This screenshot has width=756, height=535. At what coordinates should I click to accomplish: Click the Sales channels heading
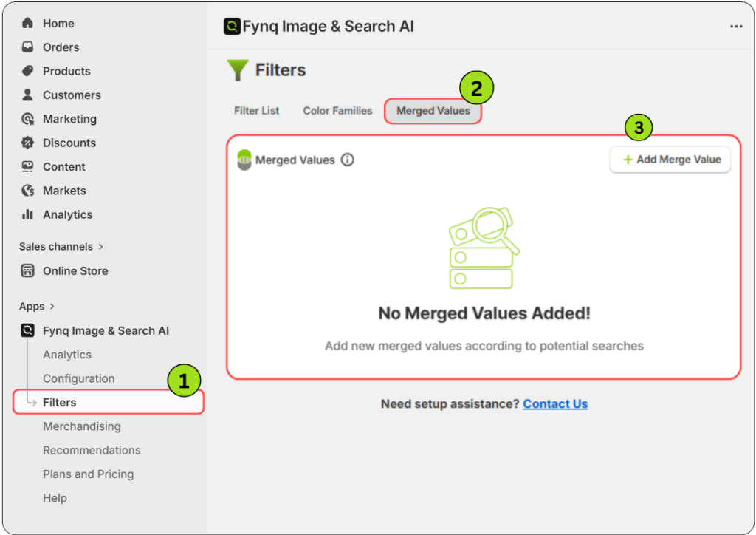[56, 247]
